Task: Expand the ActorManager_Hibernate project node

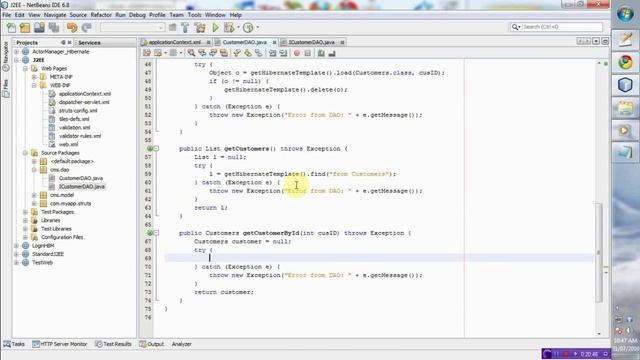Action: click(x=16, y=52)
